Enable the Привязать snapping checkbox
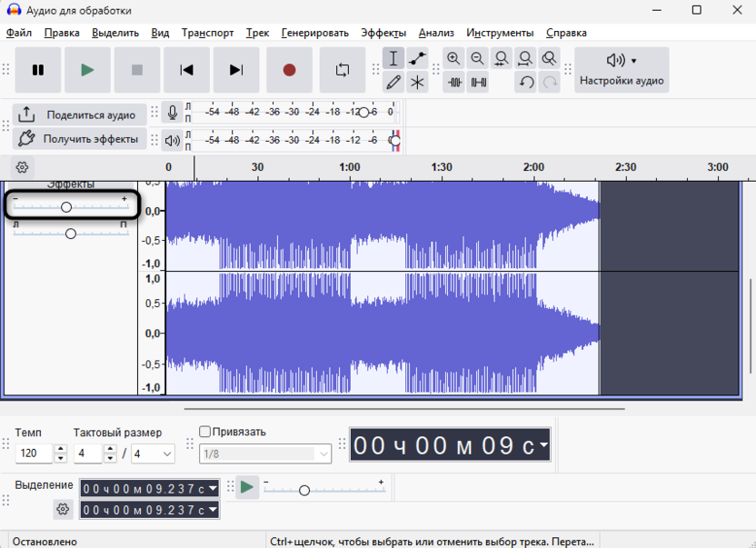This screenshot has height=548, width=756. [204, 432]
